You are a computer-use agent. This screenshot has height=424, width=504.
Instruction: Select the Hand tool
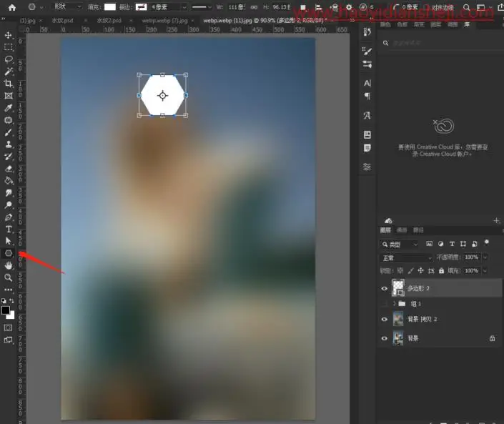click(9, 265)
